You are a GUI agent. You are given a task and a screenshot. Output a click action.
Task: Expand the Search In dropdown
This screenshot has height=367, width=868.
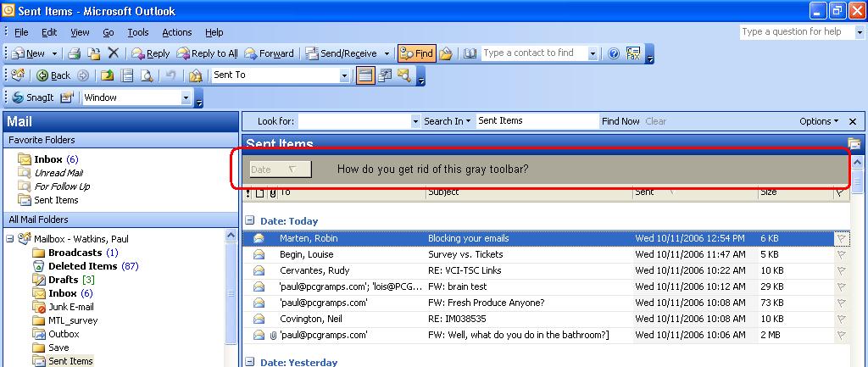tap(468, 121)
